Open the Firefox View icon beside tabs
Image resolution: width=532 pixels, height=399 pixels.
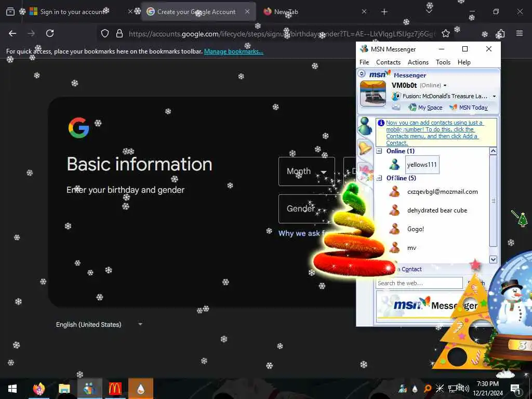click(x=10, y=11)
